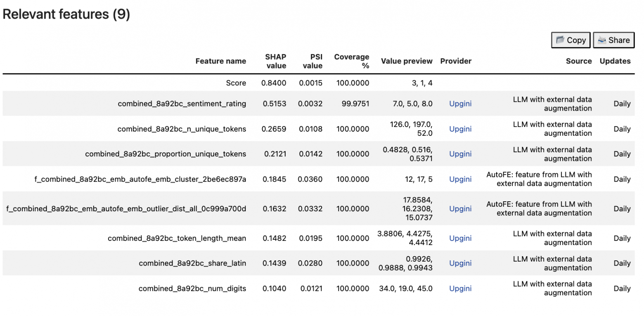
Task: Open Upgini link in emb_cluster row
Action: click(x=460, y=179)
